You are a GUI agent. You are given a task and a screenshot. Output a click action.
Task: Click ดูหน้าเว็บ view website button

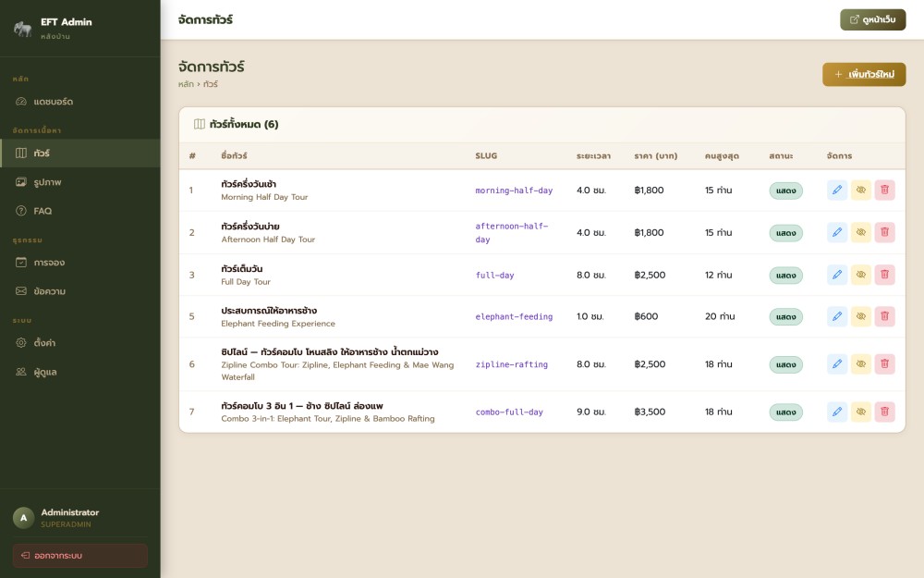pos(872,19)
